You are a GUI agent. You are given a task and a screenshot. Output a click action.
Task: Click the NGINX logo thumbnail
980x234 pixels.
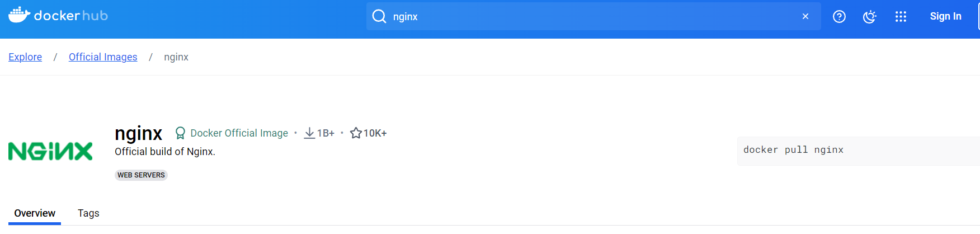[50, 151]
